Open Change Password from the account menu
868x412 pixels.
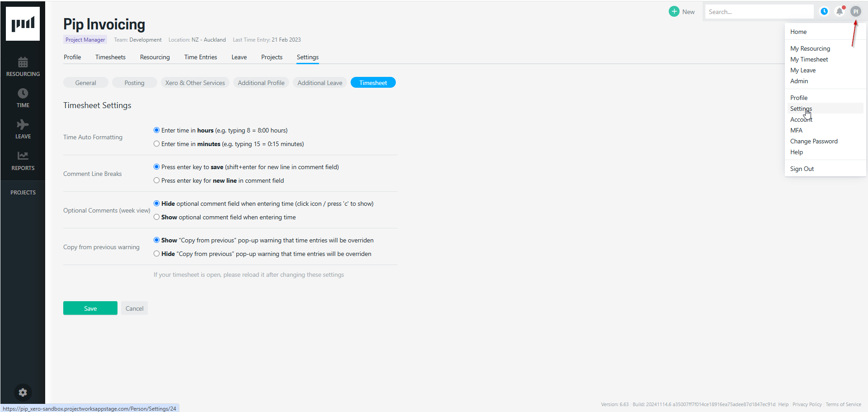(814, 141)
